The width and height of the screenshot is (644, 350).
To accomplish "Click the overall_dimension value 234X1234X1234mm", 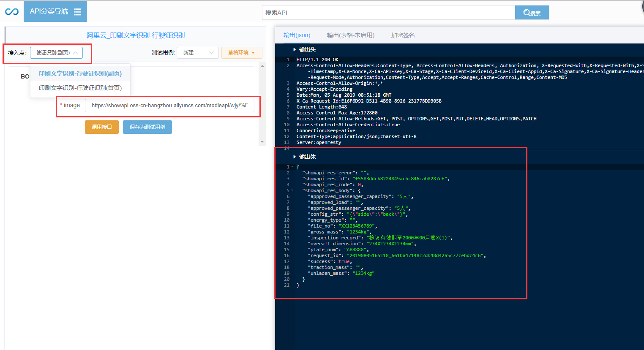I will (390, 244).
